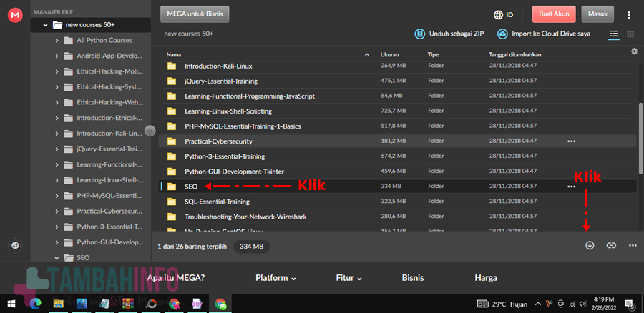
Task: Select Troubleshooting-Your-Network-Wireshark folder
Action: click(397, 217)
